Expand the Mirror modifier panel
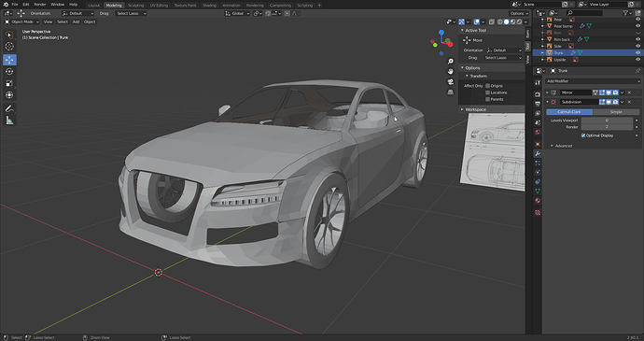 pyautogui.click(x=548, y=92)
